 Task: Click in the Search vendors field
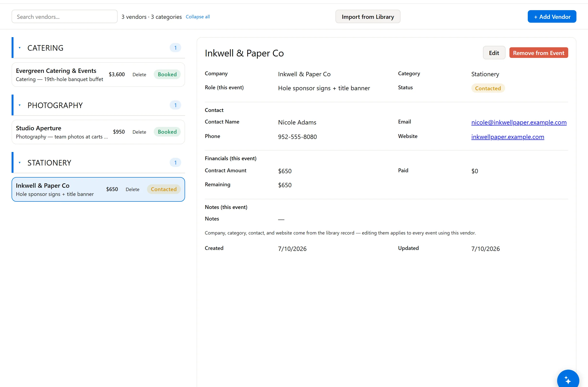tap(64, 17)
